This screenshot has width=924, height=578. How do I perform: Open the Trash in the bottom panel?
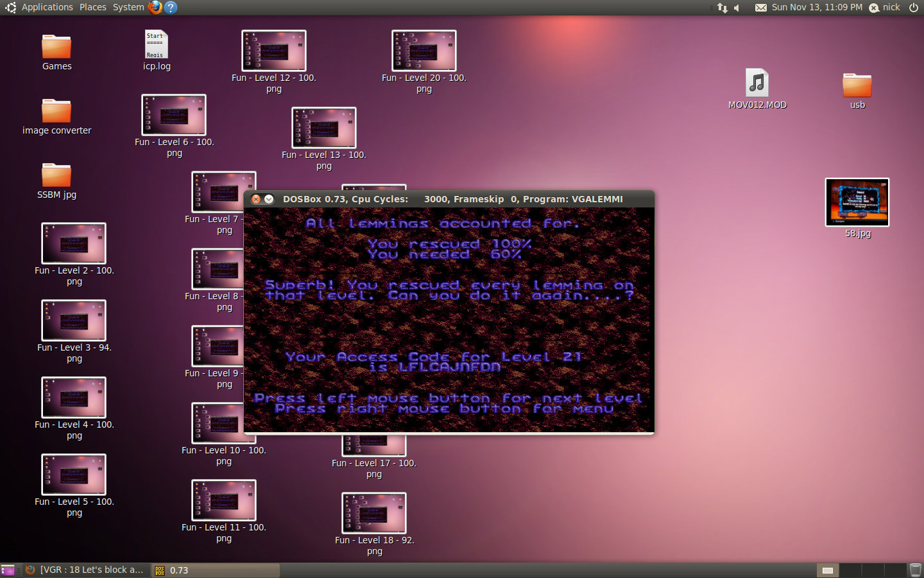coord(915,570)
